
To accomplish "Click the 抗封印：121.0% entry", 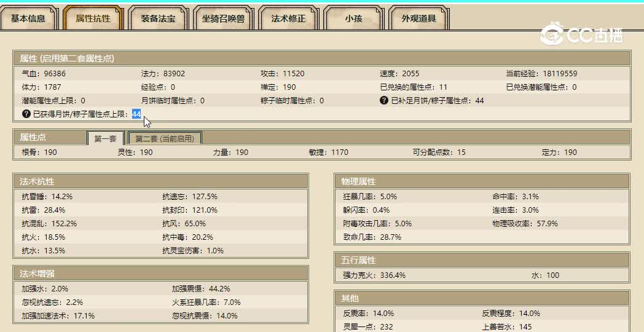I will pyautogui.click(x=190, y=210).
